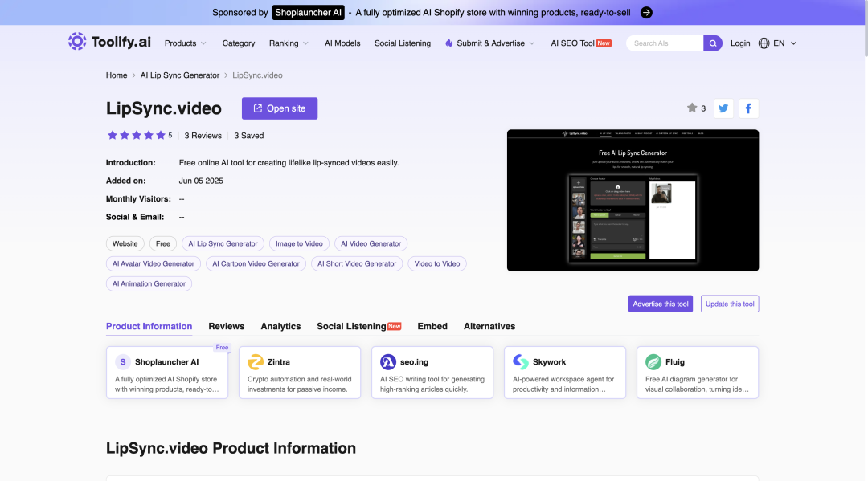Open AI Lip Sync Generator breadcrumb

pos(180,75)
